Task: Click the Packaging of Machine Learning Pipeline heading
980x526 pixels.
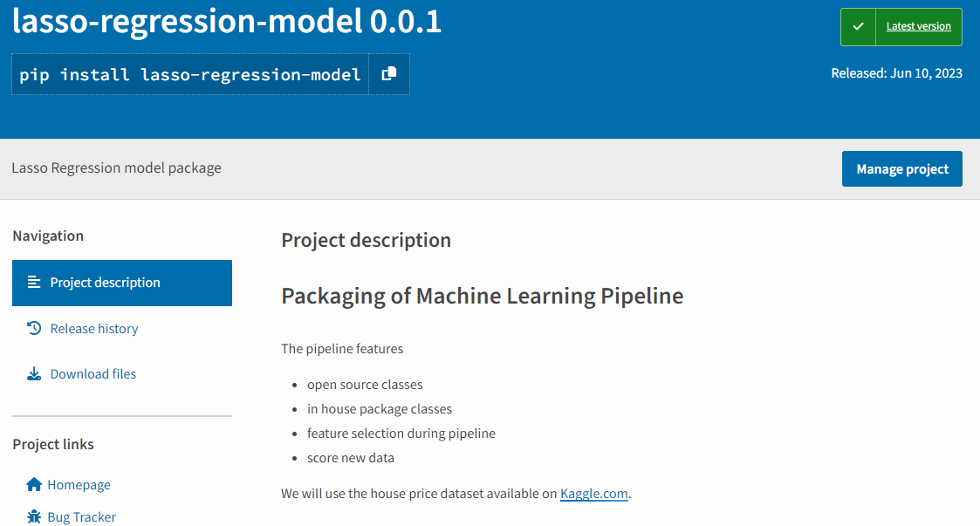Action: click(x=482, y=297)
